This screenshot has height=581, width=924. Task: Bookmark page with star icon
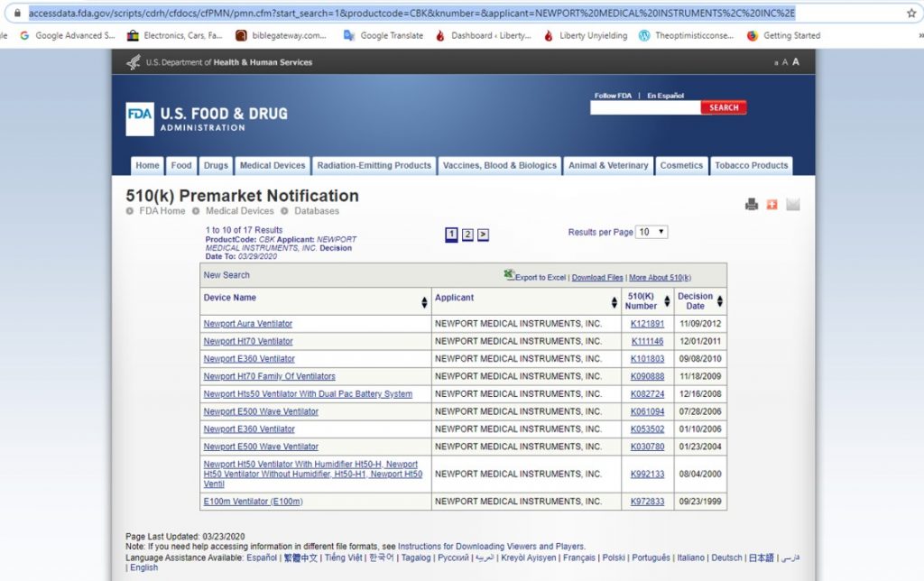point(911,13)
